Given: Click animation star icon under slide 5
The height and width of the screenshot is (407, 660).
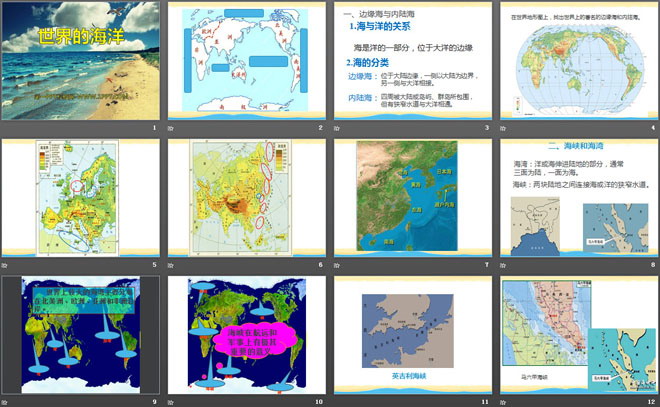Looking at the screenshot, I should click(6, 266).
